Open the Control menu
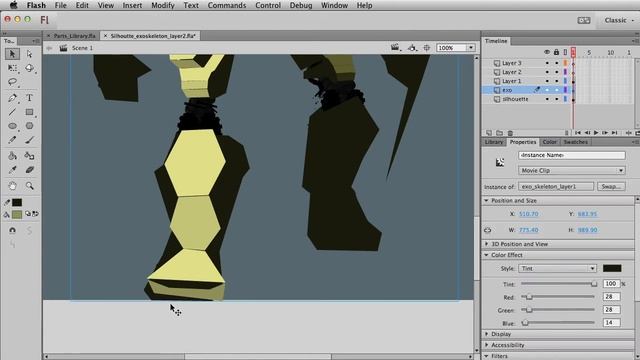The height and width of the screenshot is (360, 640). pos(268,5)
